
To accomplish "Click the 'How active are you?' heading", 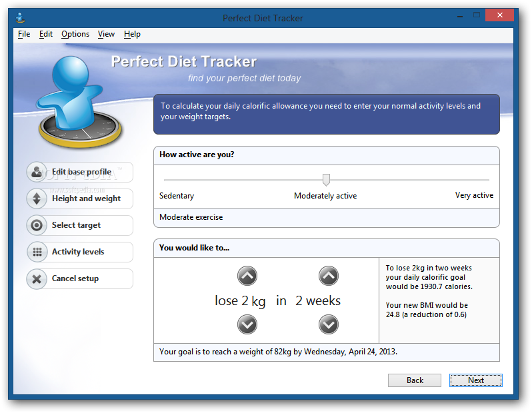I will click(x=197, y=155).
